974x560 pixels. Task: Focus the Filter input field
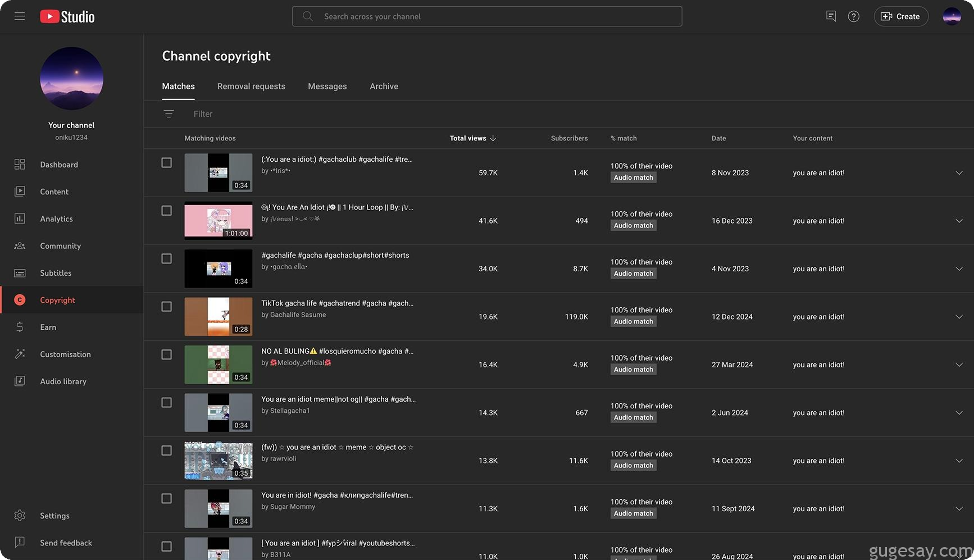tap(579, 114)
